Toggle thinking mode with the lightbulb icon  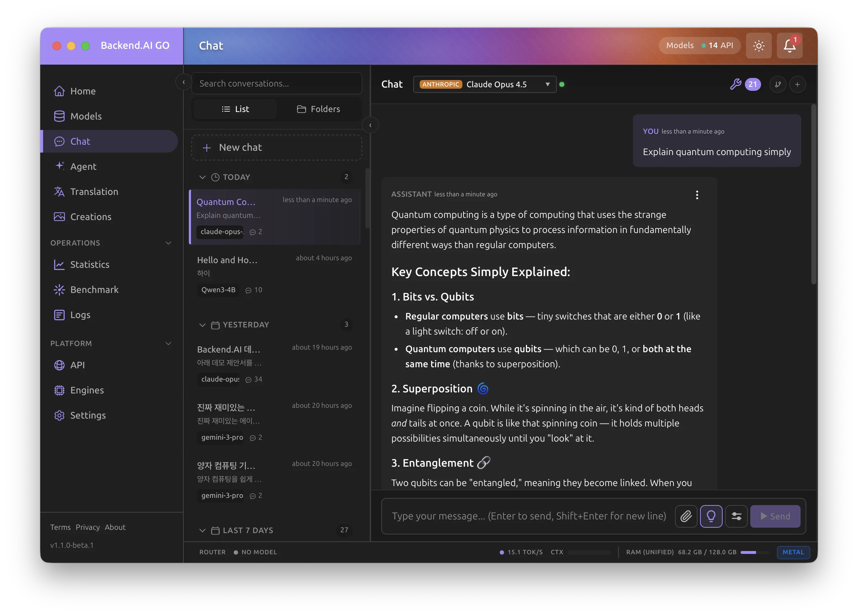tap(711, 516)
